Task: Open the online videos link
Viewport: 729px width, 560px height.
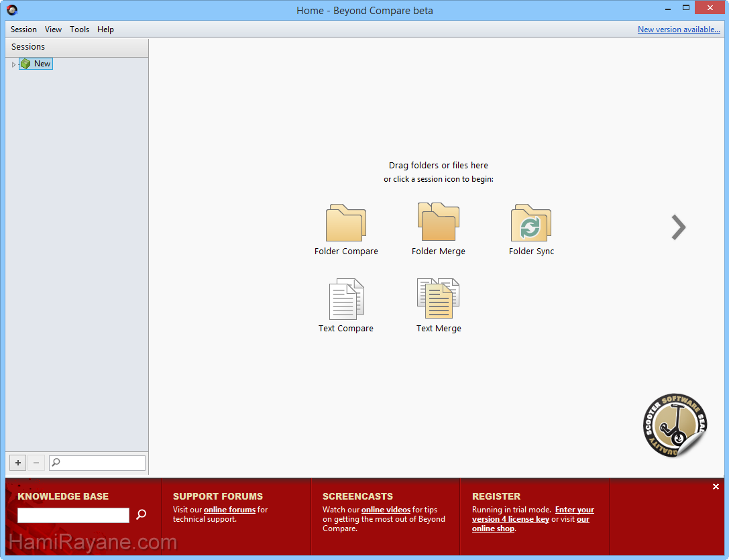Action: coord(386,510)
